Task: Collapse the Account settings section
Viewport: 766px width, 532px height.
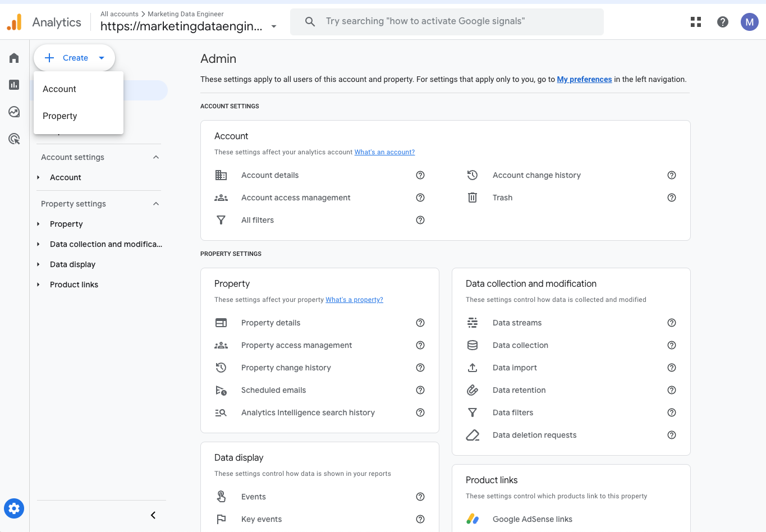Action: click(155, 157)
